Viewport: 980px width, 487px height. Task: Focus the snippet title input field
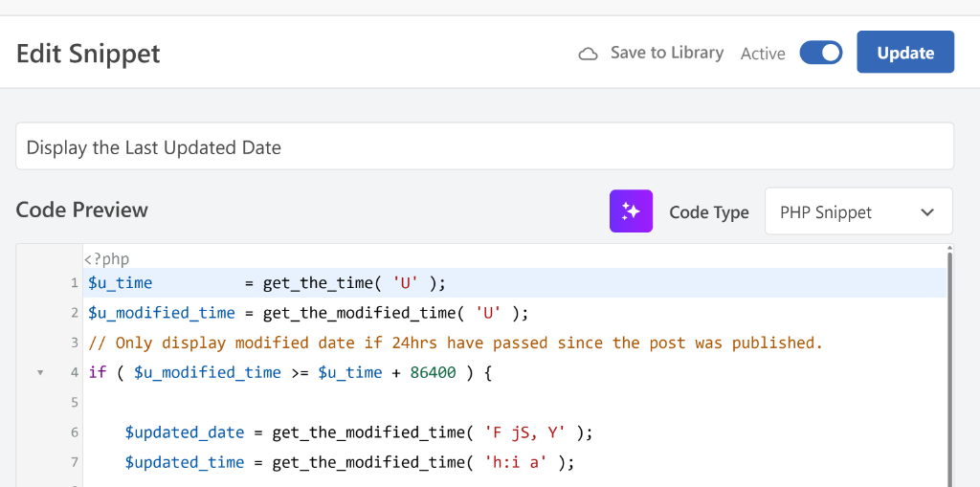click(x=484, y=147)
